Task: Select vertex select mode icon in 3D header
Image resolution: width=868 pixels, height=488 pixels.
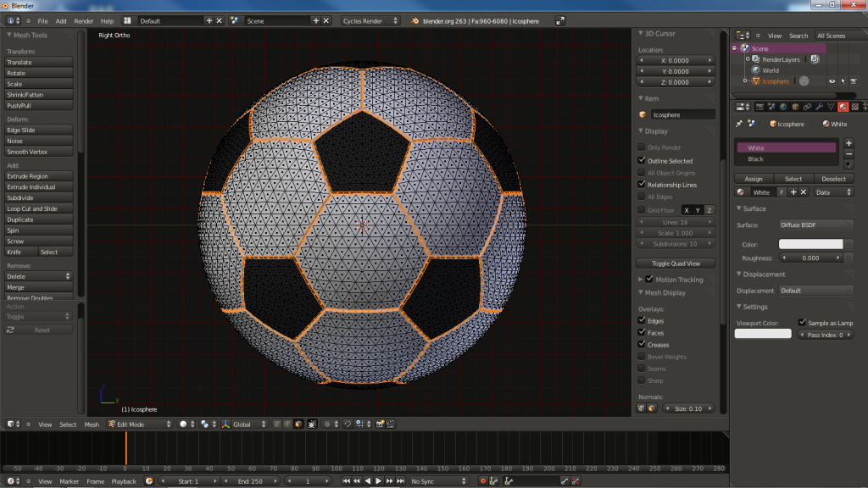Action: [277, 424]
